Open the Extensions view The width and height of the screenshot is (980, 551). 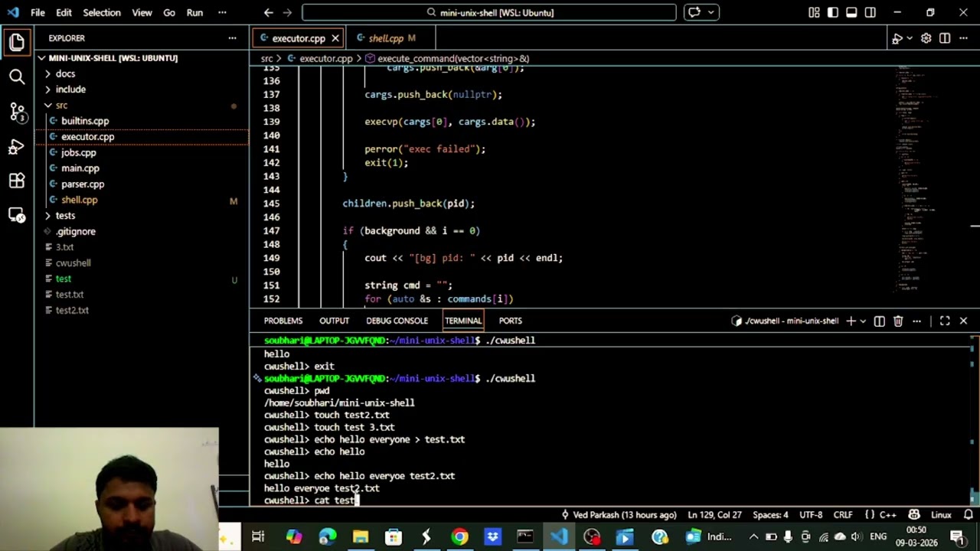tap(17, 181)
